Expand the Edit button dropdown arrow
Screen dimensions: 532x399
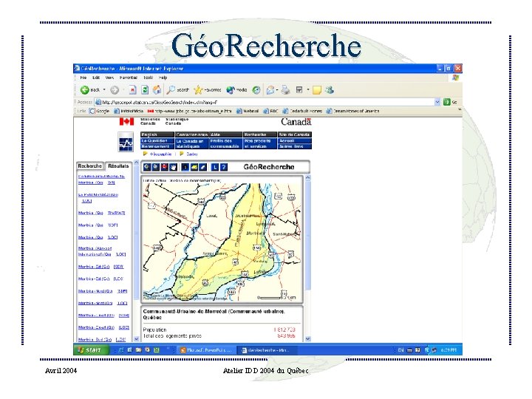(x=307, y=90)
